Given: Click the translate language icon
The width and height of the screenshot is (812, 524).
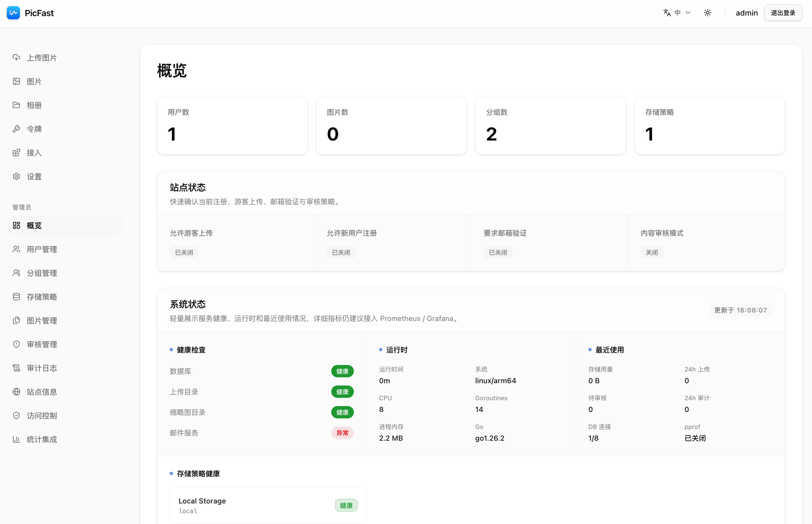Looking at the screenshot, I should 667,13.
